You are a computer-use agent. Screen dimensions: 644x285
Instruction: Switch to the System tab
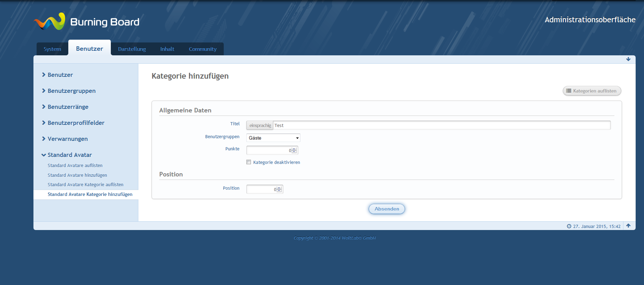[x=52, y=49]
